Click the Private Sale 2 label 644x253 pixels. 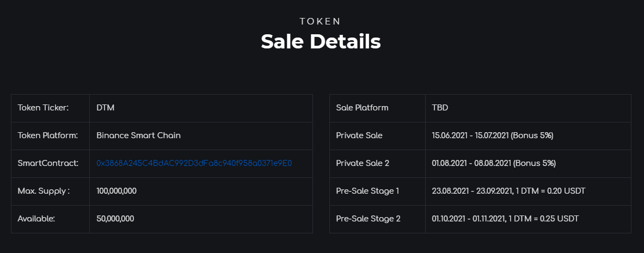tap(362, 163)
